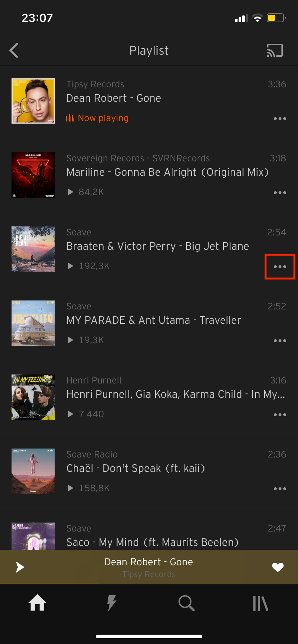298x644 pixels.
Task: Tap the Big Jet Plane album artwork
Action: tap(33, 249)
